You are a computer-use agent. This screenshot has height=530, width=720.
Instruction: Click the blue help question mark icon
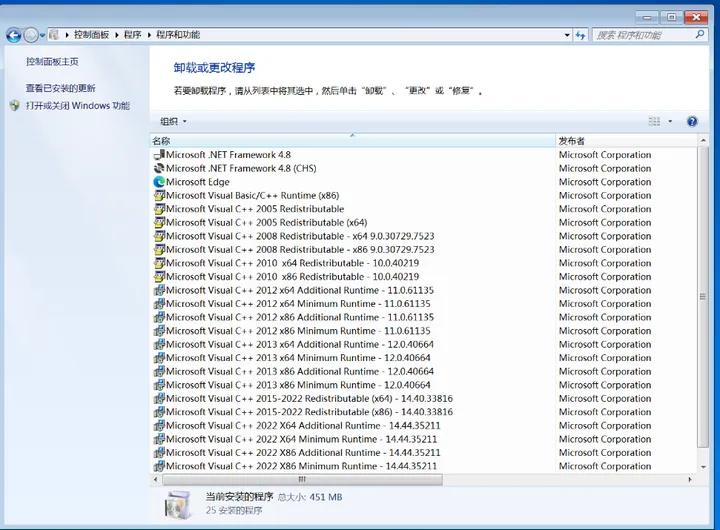692,121
